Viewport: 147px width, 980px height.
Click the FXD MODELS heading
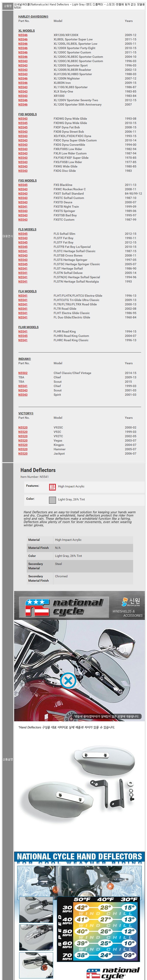coord(27,114)
